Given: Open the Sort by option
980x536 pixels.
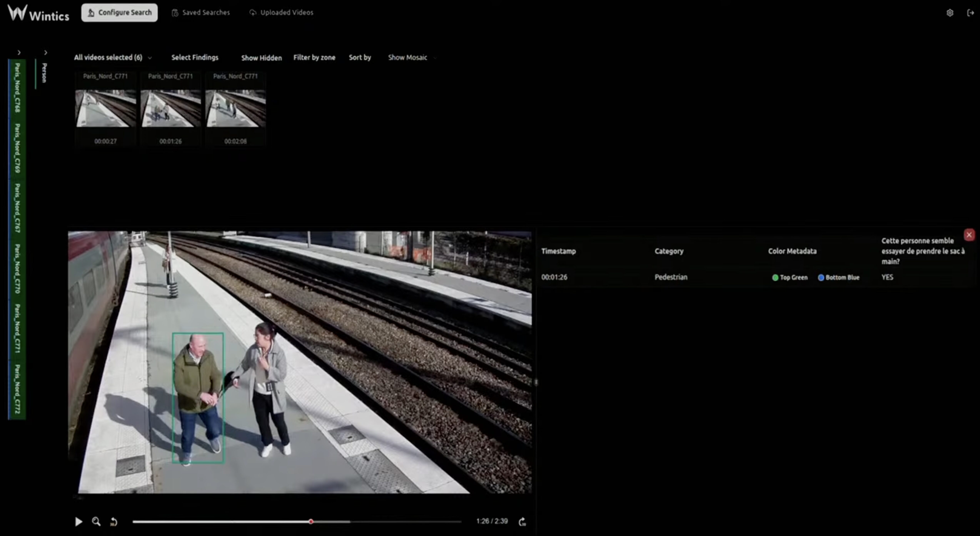Looking at the screenshot, I should [360, 58].
